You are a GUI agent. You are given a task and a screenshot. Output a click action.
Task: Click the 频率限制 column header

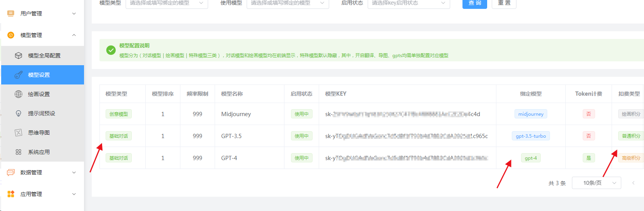[197, 94]
